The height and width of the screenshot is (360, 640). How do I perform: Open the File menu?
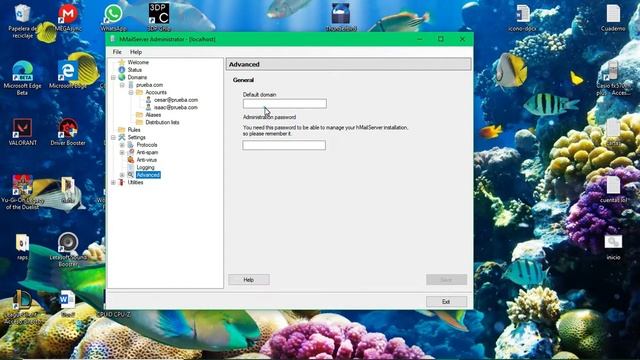pos(117,52)
